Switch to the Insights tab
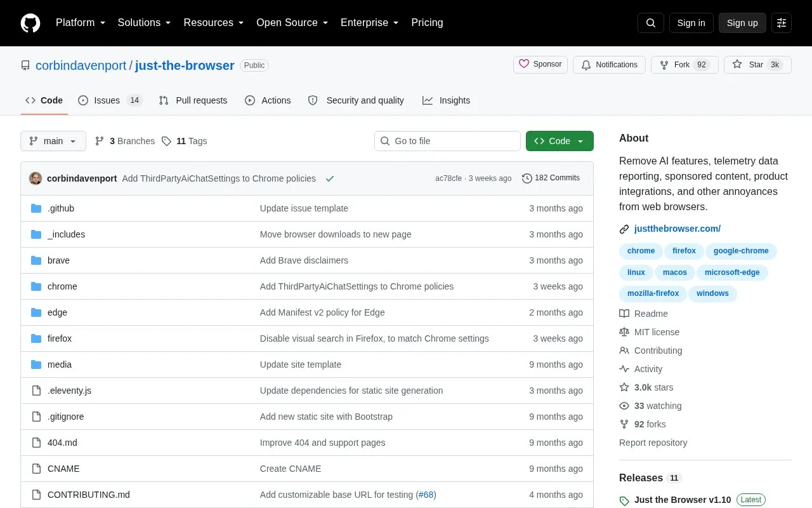The image size is (812, 508). (x=447, y=100)
